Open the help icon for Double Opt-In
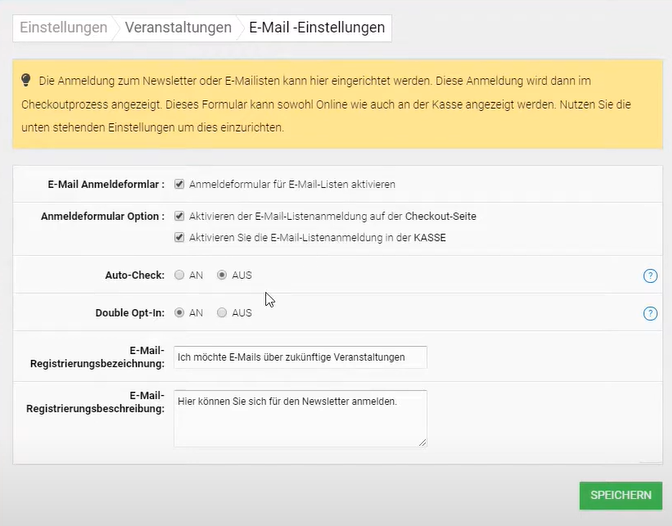 650,313
